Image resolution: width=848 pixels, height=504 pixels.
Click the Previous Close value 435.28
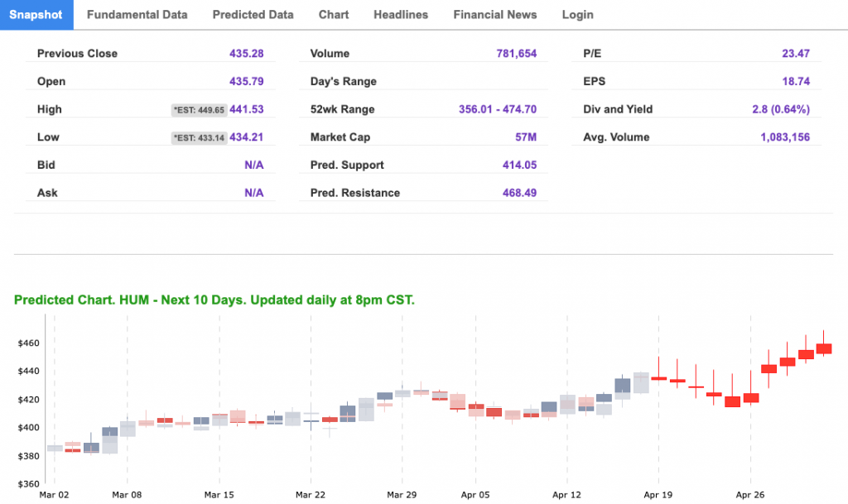(x=246, y=54)
